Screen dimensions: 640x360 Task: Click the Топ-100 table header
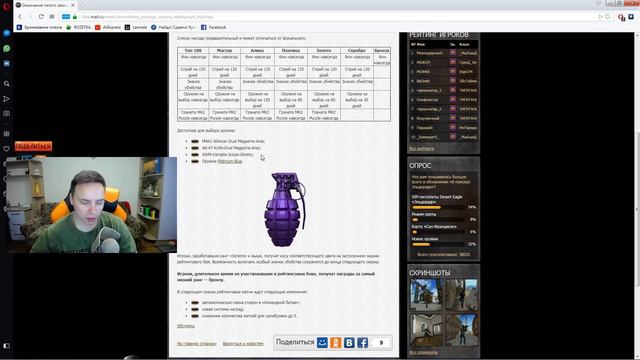tap(193, 51)
